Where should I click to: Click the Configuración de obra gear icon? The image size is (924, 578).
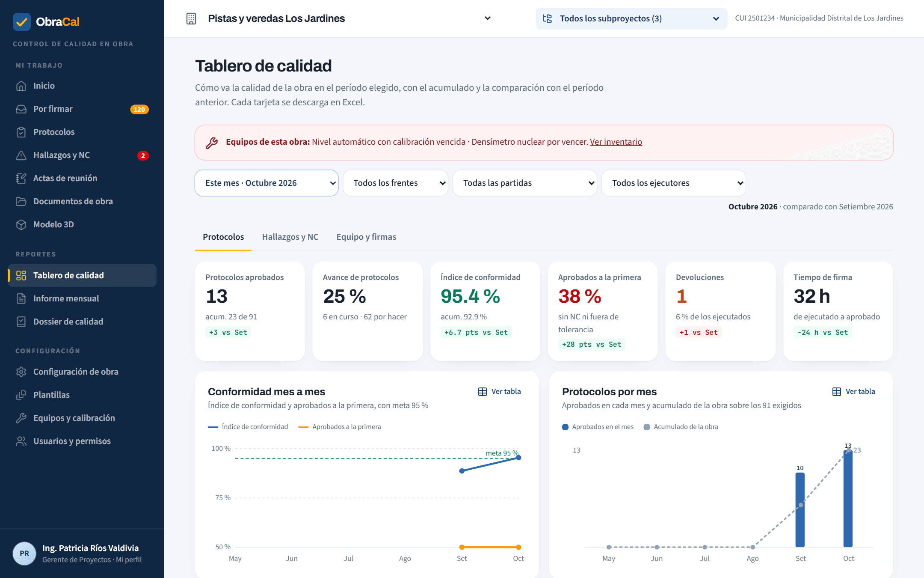(21, 372)
